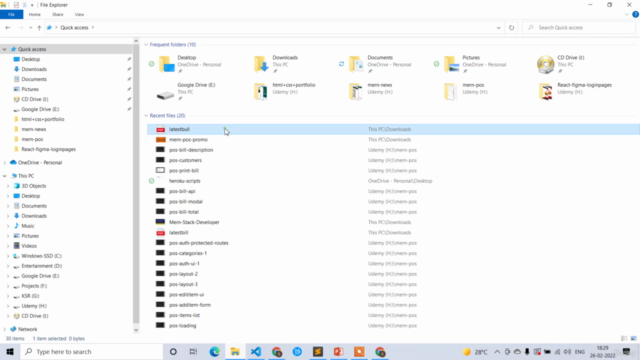The width and height of the screenshot is (640, 360).
Task: Open the volume control in tray
Action: pos(567,352)
